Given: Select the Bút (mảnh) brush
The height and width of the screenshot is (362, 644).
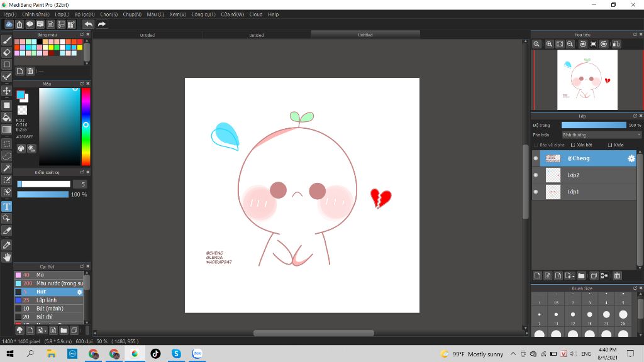Looking at the screenshot, I should [49, 309].
